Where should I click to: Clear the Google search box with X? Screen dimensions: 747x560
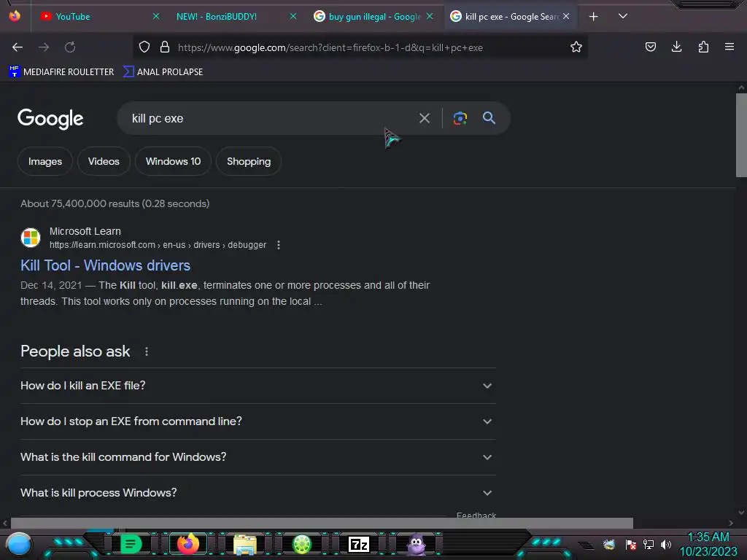[424, 118]
